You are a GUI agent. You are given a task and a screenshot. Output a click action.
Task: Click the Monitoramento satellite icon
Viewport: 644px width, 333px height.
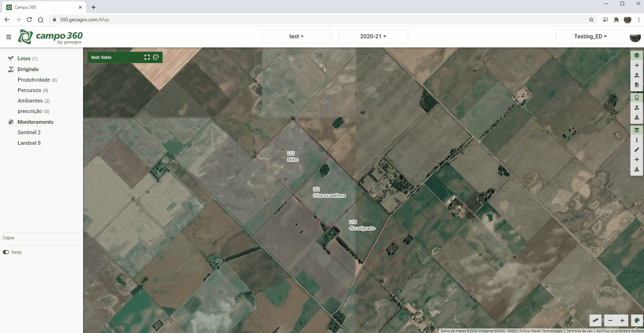pyautogui.click(x=11, y=122)
